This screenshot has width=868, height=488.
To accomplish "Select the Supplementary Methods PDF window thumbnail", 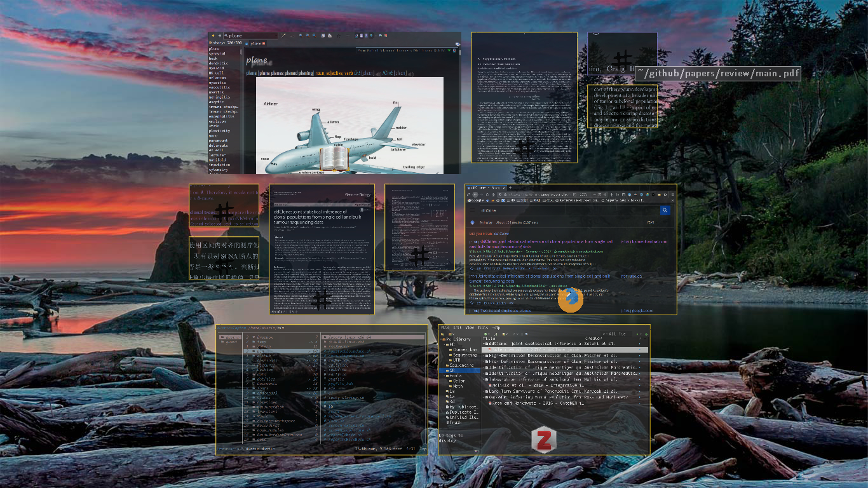I will (x=524, y=97).
